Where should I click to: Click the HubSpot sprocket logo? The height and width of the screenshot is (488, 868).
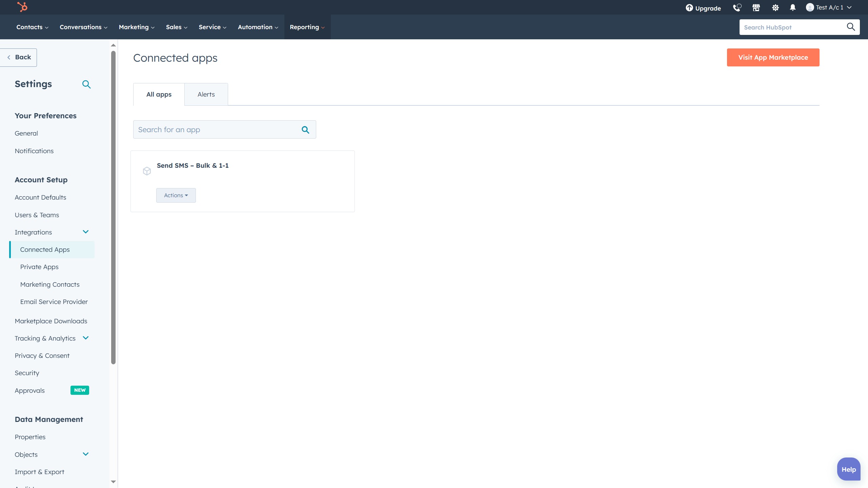pyautogui.click(x=22, y=7)
